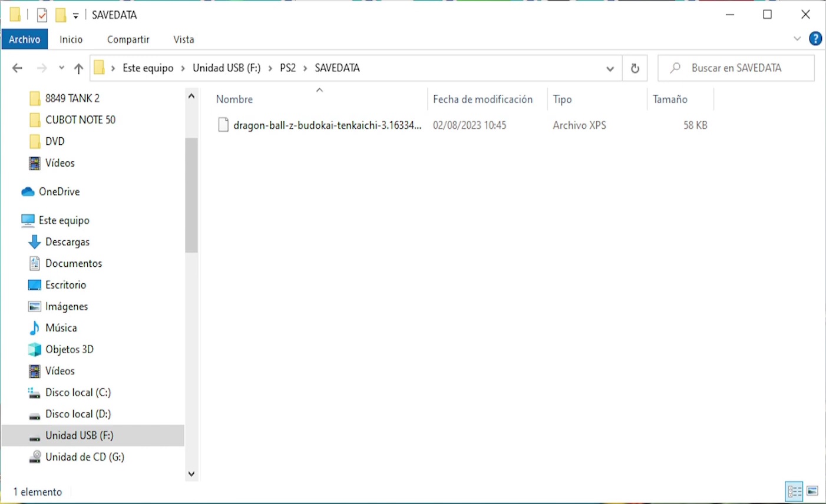Image resolution: width=826 pixels, height=504 pixels.
Task: Click the Properties icon in title bar
Action: pos(42,15)
